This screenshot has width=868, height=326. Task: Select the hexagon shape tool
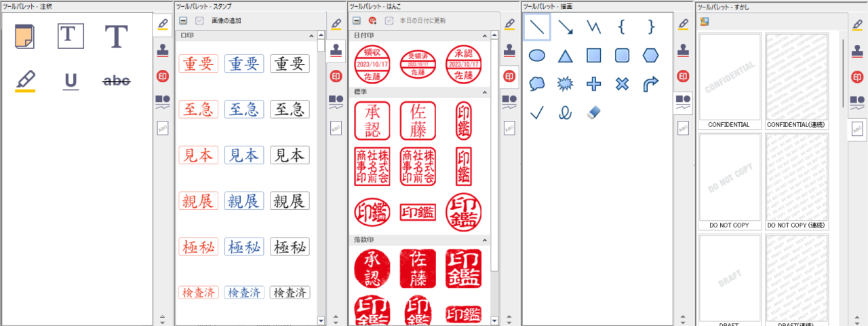point(650,56)
